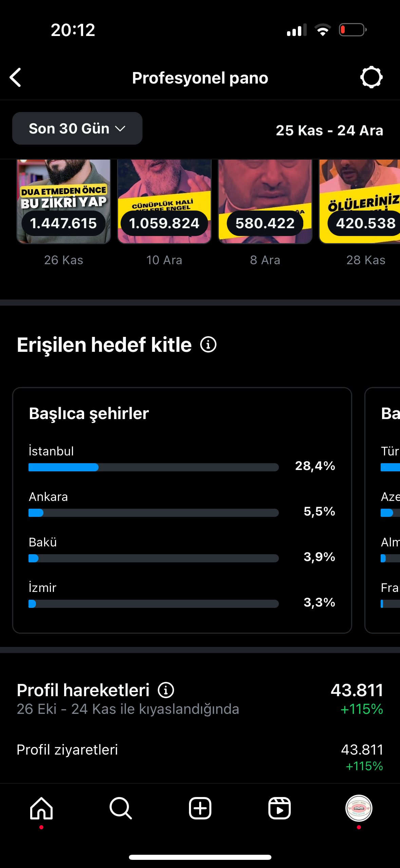
Task: Open the Başlıca şehirler card
Action: pos(182,510)
